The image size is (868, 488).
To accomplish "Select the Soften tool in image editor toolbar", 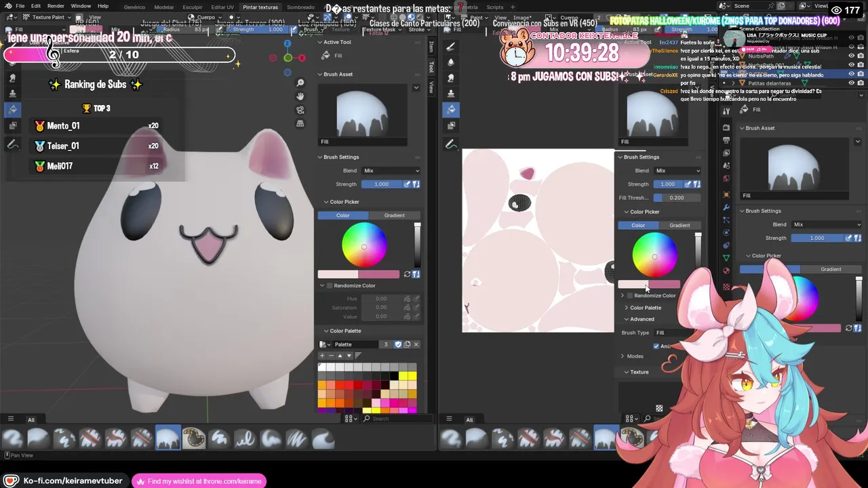I will tap(452, 62).
